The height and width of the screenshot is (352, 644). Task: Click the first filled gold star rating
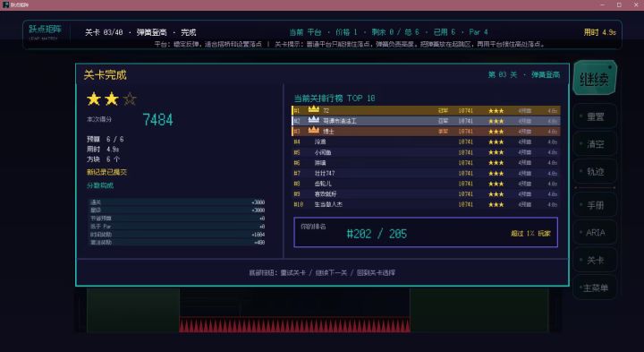coord(94,99)
